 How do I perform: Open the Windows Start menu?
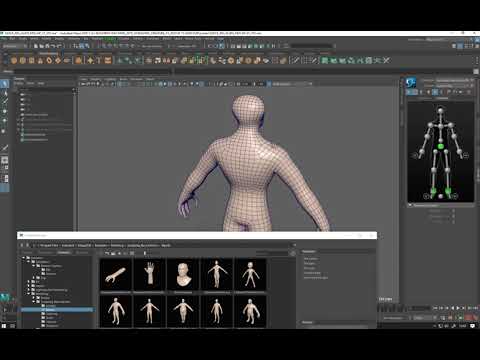click(x=4, y=326)
